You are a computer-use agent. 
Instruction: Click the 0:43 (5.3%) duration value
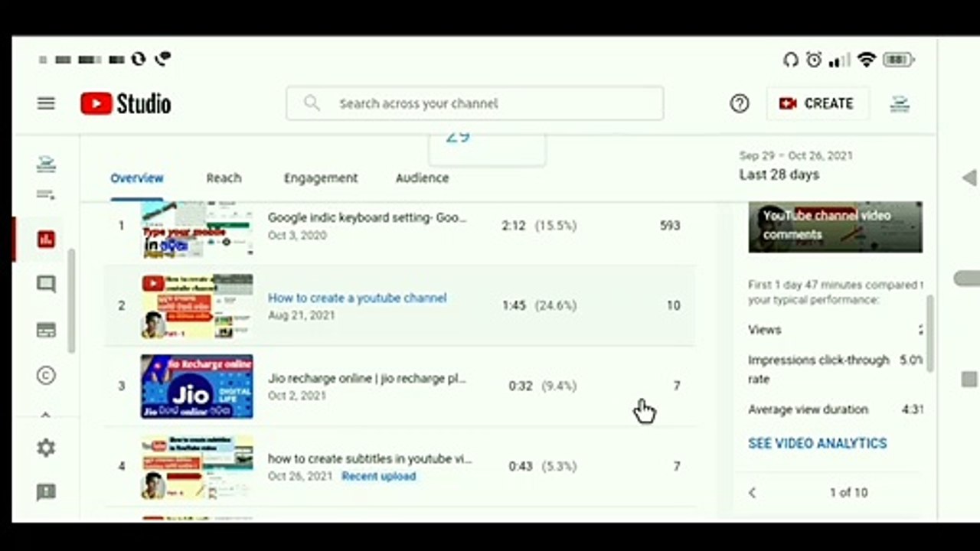tap(542, 466)
